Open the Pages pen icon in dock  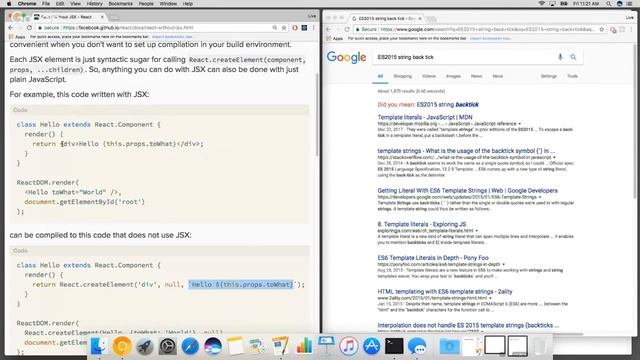pos(281,346)
